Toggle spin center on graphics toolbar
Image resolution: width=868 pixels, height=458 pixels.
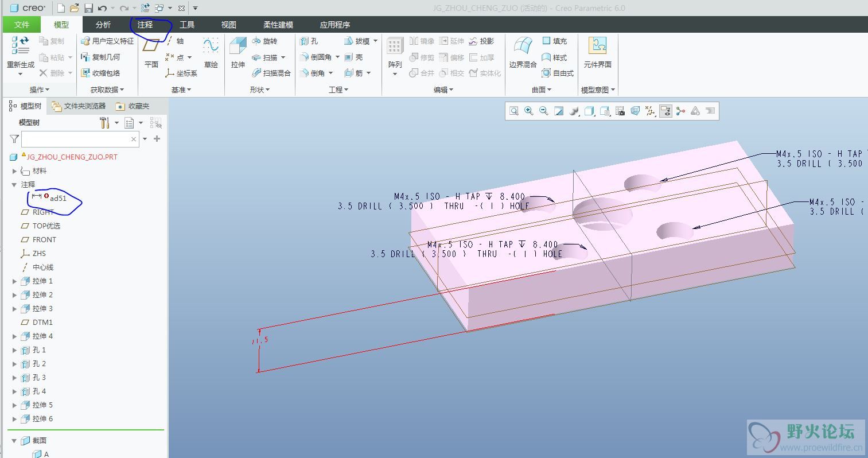tap(680, 111)
